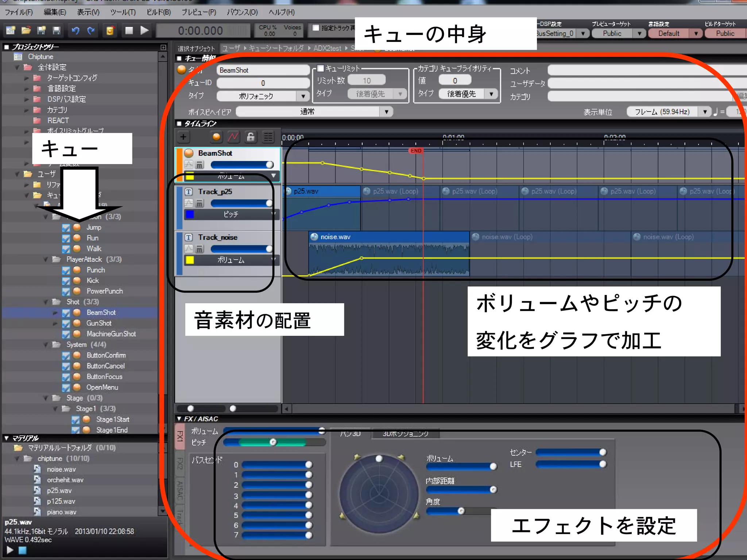Screen dimensions: 747x560
Task: Stop playback with the square stop button
Action: point(129,31)
